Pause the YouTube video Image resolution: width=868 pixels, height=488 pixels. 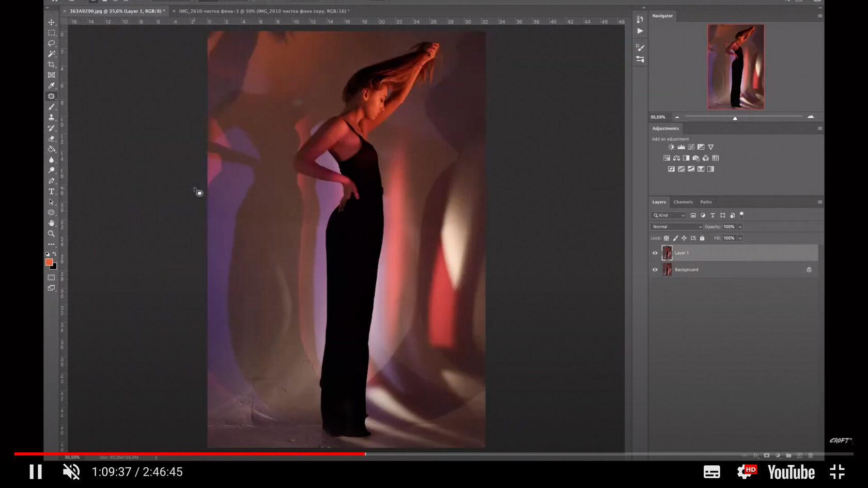coord(35,471)
